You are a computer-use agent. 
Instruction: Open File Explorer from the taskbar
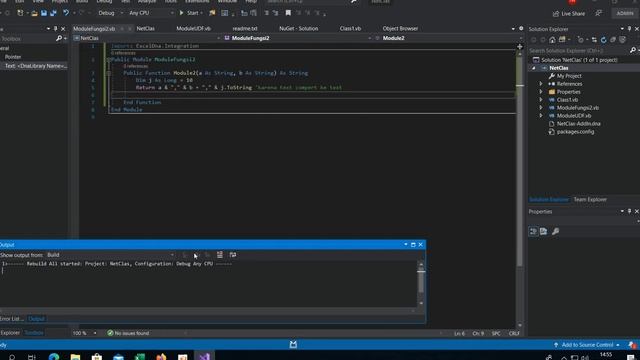(76, 357)
